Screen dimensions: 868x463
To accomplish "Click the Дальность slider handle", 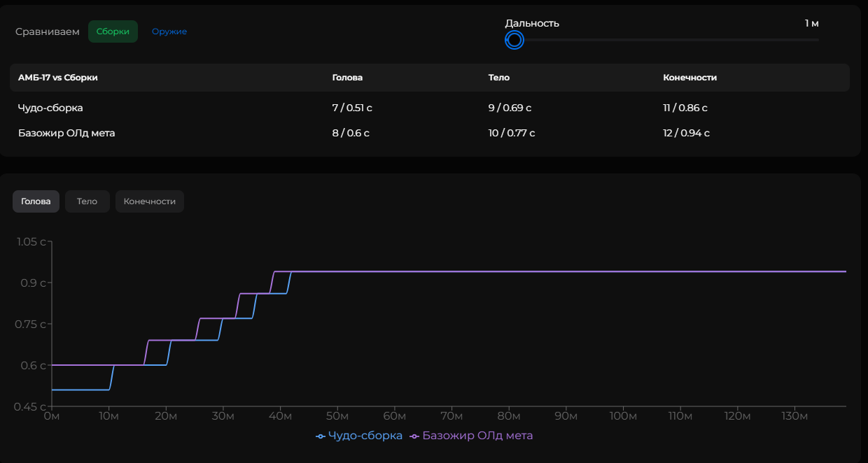I will (514, 40).
